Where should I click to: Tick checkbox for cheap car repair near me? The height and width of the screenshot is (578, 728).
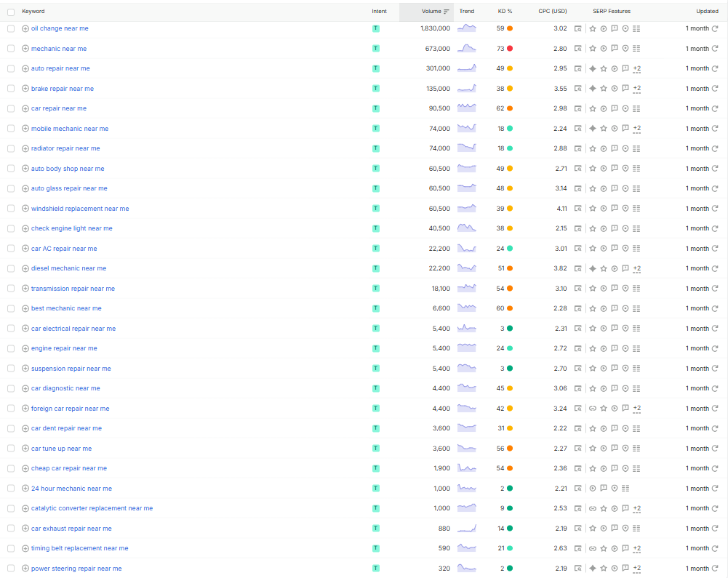11,468
